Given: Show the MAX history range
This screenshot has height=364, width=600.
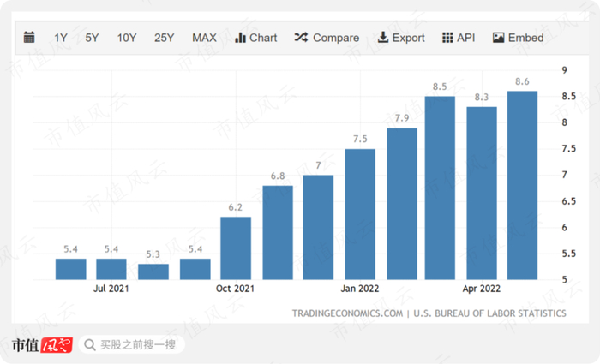Looking at the screenshot, I should [204, 38].
